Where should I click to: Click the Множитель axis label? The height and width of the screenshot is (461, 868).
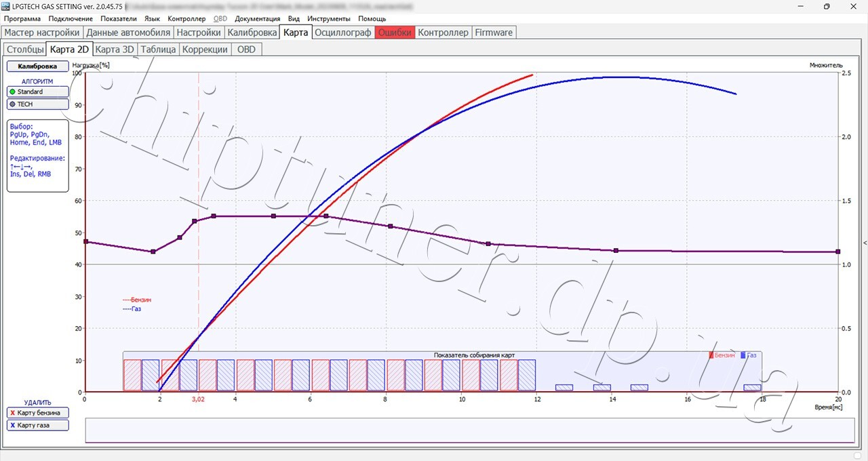(826, 66)
